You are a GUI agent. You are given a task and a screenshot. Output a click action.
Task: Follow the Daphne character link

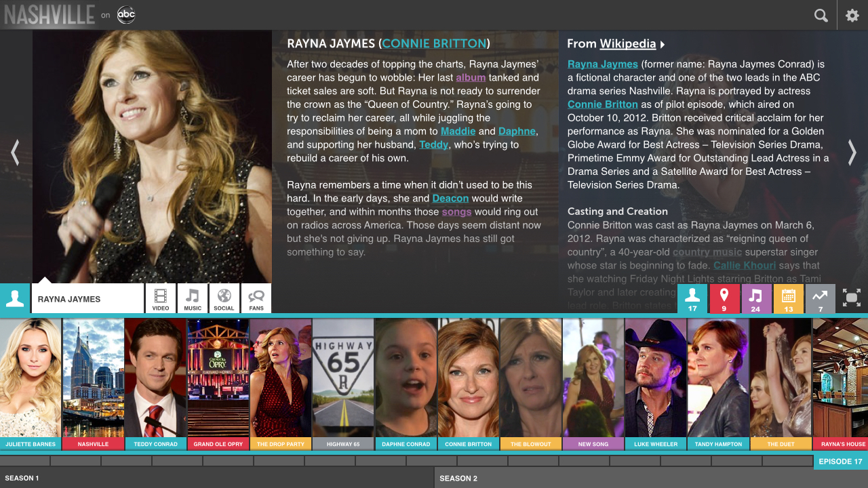pos(517,131)
